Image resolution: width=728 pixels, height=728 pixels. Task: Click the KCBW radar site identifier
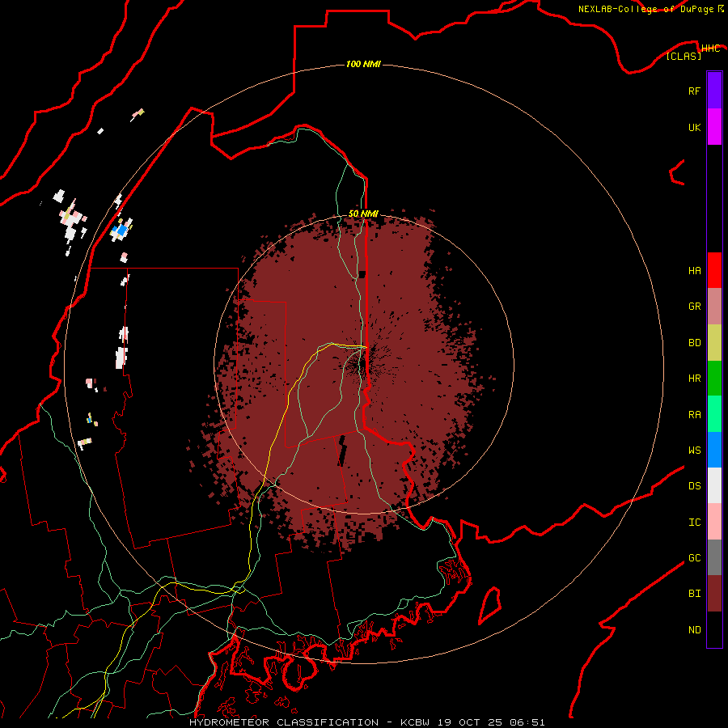pyautogui.click(x=416, y=722)
